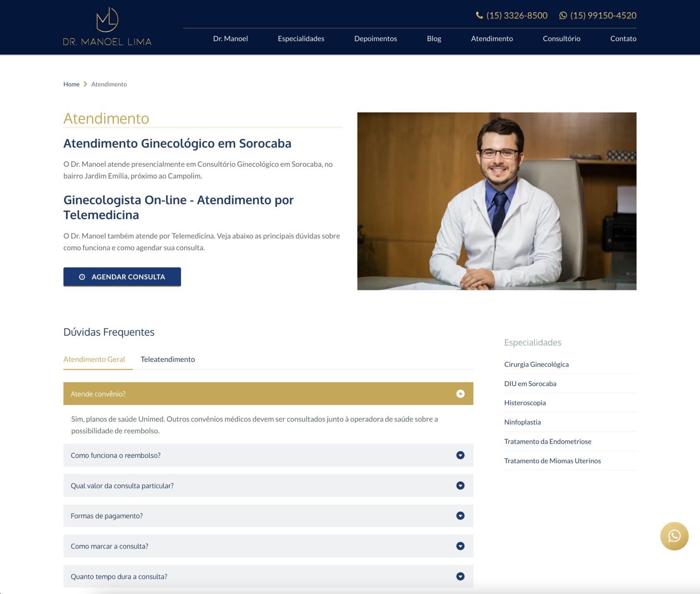Click the WhatsApp icon in the header
Screen dimensions: 700x594
(563, 15)
